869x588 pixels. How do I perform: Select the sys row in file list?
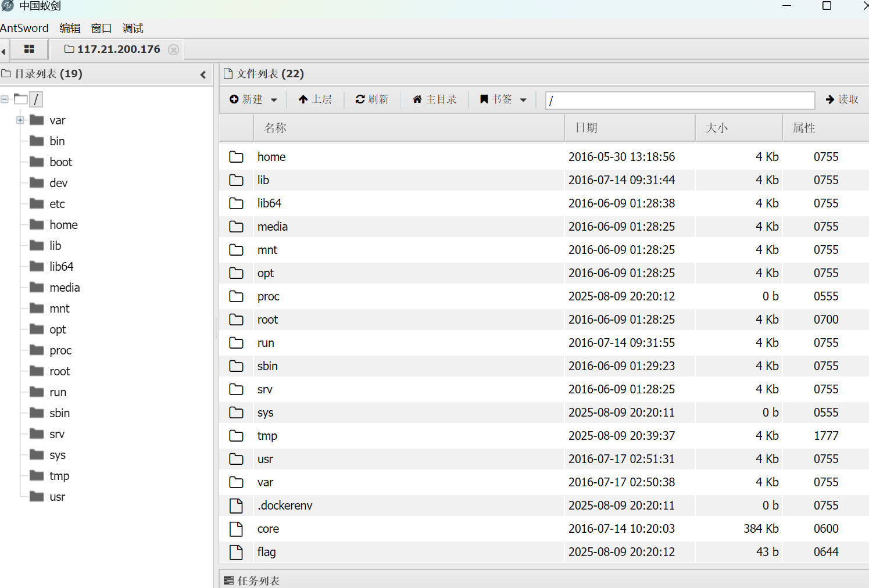click(544, 413)
